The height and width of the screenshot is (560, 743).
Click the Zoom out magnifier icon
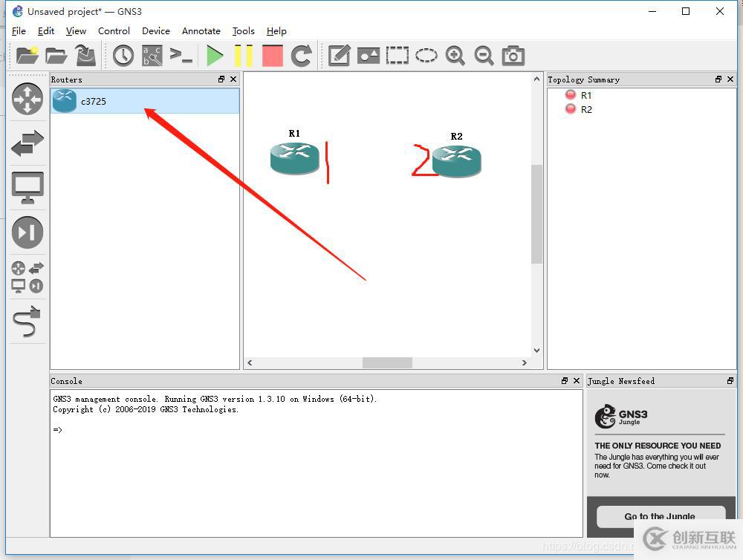484,56
